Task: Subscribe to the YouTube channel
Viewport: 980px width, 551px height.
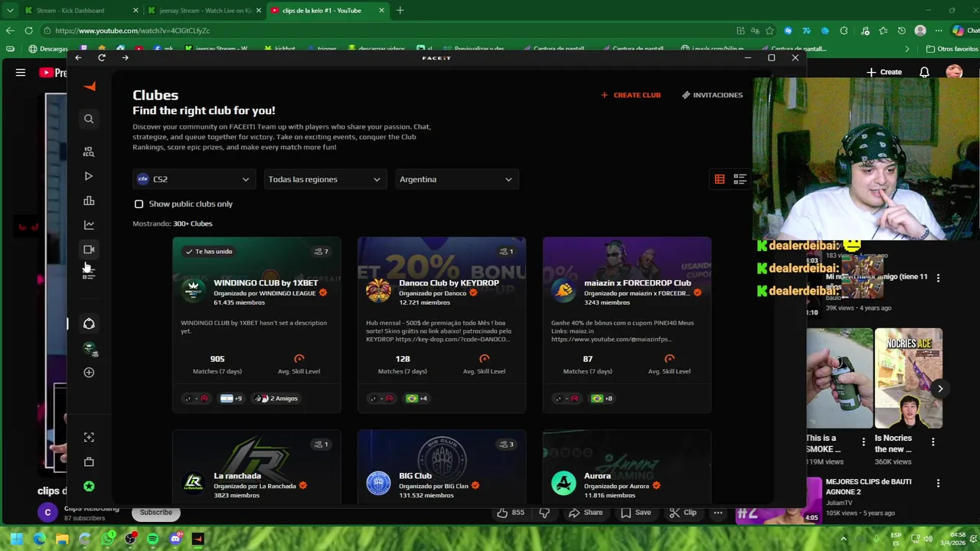Action: click(156, 512)
